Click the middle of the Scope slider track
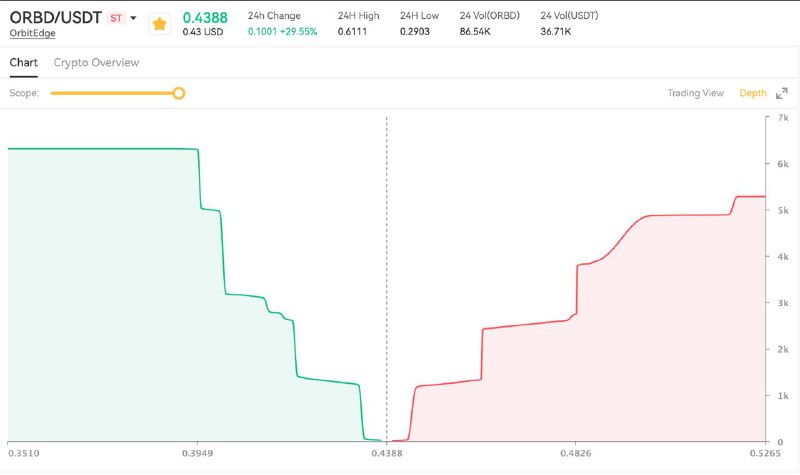This screenshot has width=800, height=475. tap(114, 93)
